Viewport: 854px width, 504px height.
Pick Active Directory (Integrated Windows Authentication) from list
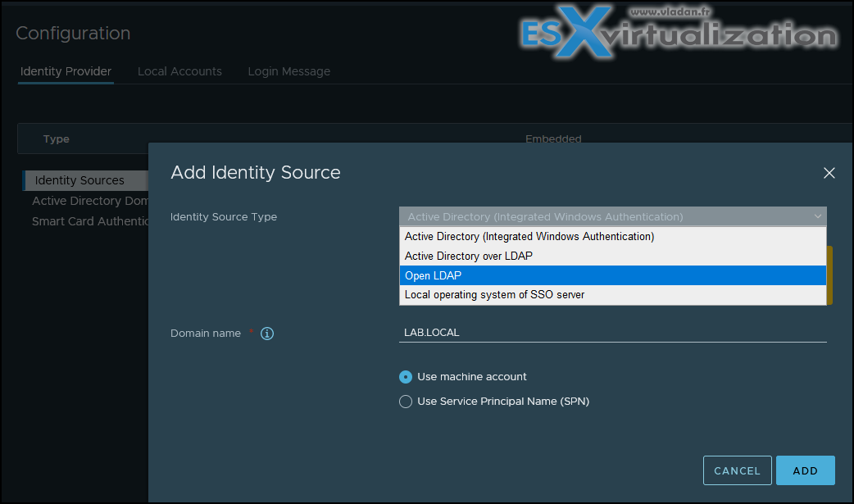pyautogui.click(x=529, y=237)
